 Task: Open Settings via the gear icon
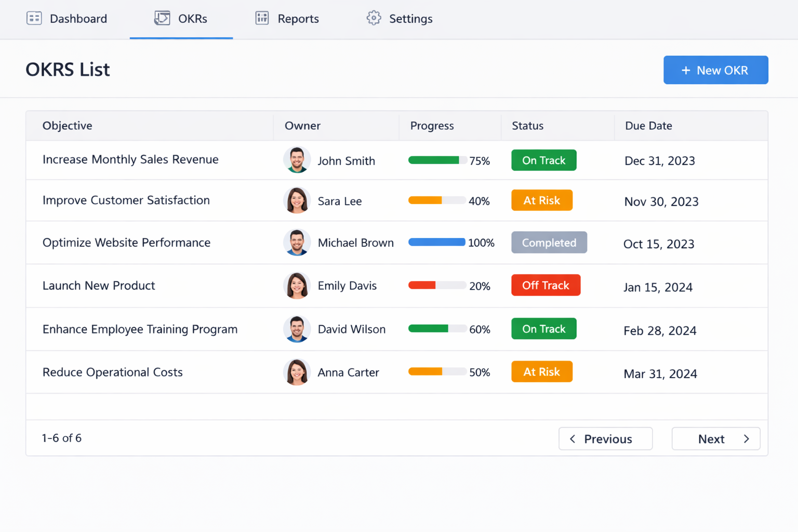pos(373,18)
